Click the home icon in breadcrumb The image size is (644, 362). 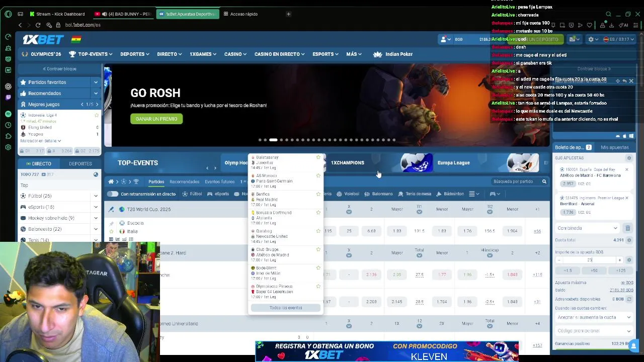(x=111, y=182)
